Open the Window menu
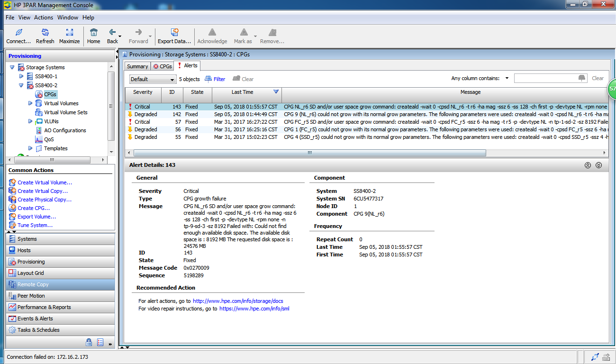The image size is (616, 364). tap(68, 18)
